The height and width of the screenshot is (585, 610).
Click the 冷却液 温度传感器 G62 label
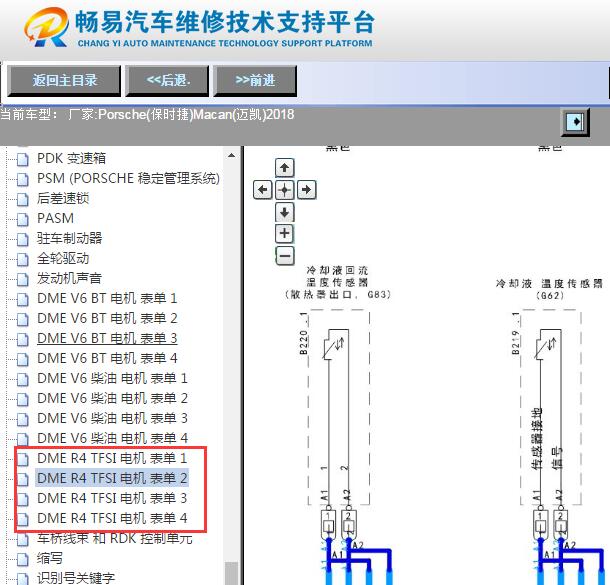[549, 289]
